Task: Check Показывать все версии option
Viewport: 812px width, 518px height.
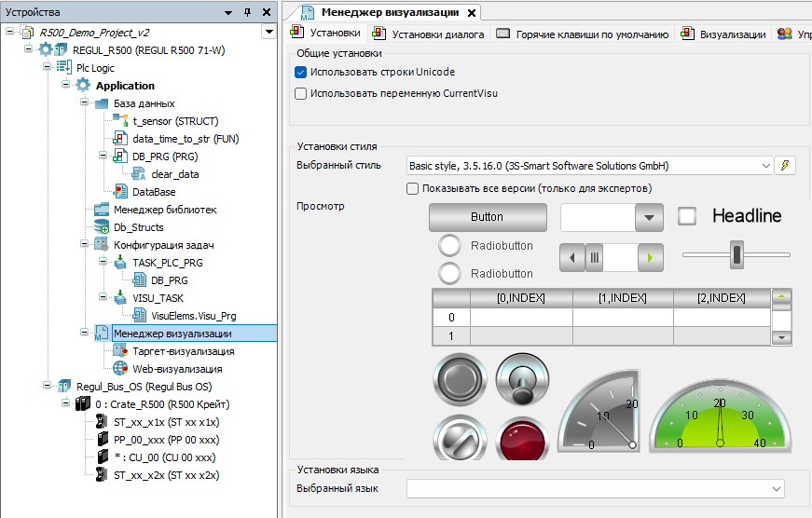Action: (413, 188)
